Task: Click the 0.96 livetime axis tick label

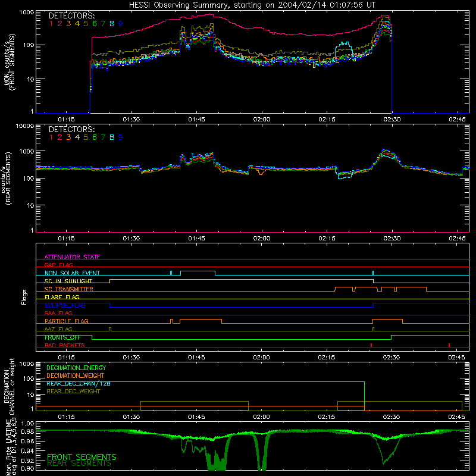Action: (x=28, y=441)
